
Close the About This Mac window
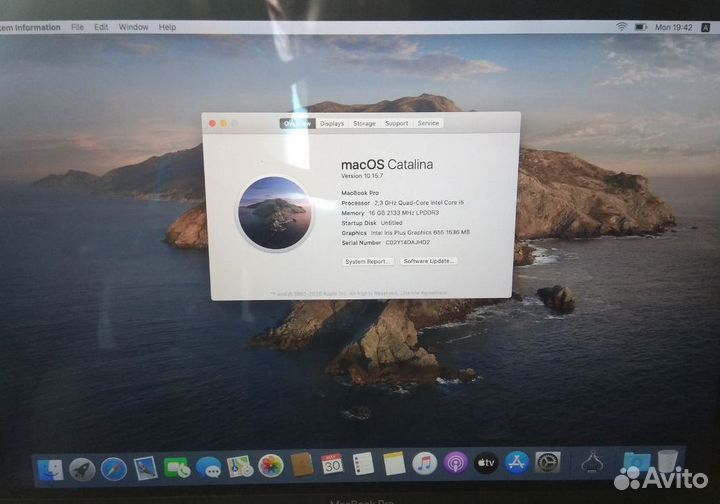click(212, 123)
